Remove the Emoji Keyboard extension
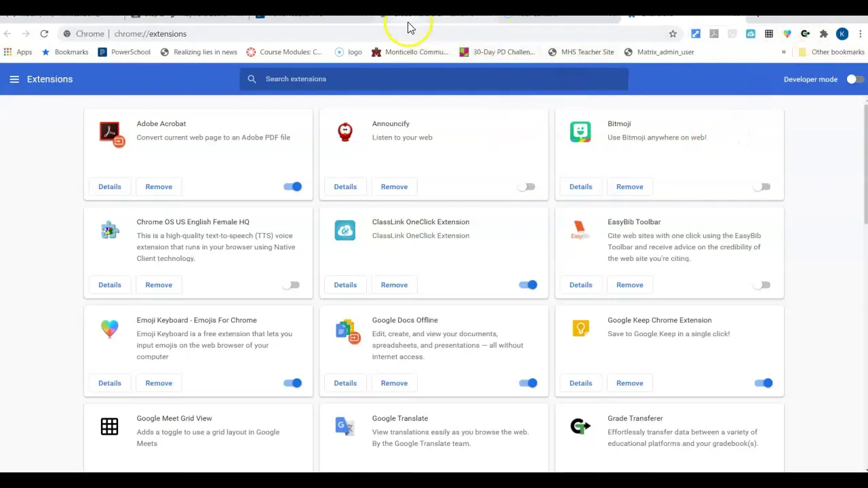This screenshot has width=868, height=488. (x=159, y=383)
